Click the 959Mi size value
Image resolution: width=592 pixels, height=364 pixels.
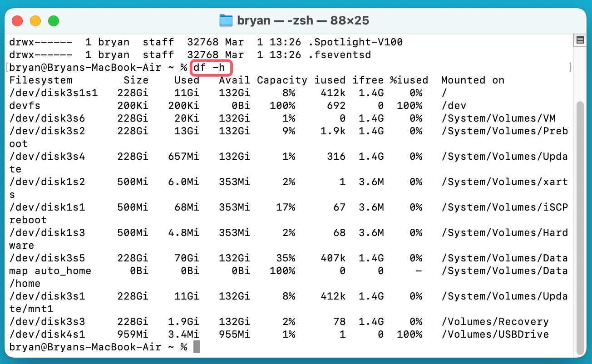click(136, 334)
